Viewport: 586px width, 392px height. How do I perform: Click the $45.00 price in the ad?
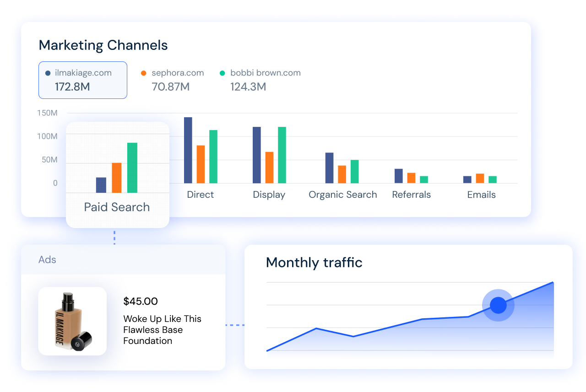click(x=141, y=301)
